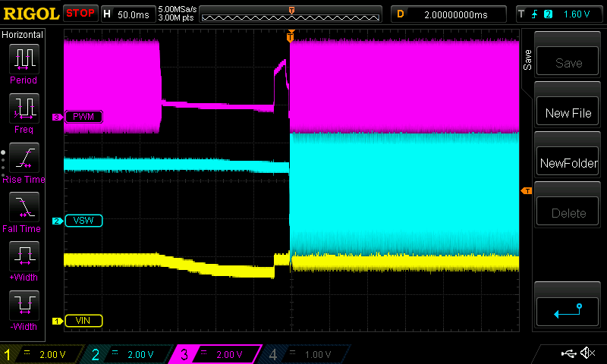Click the trigger level 1.60 V readout

[x=577, y=14]
